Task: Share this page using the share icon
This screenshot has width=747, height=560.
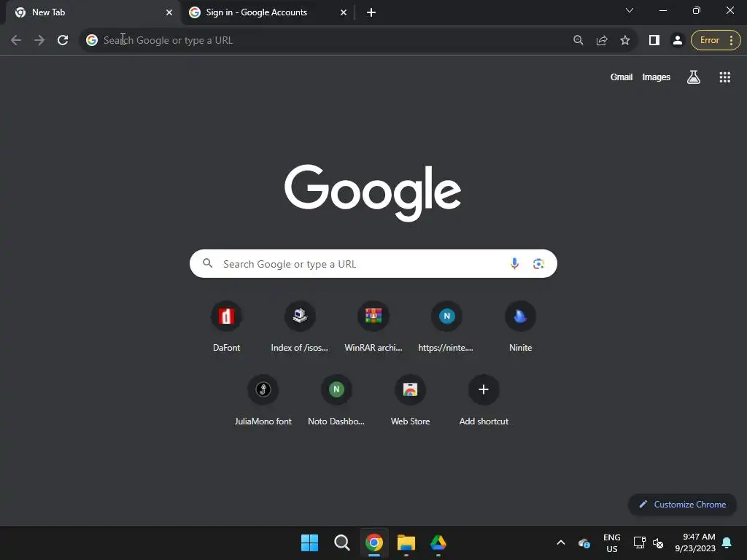Action: (x=602, y=40)
